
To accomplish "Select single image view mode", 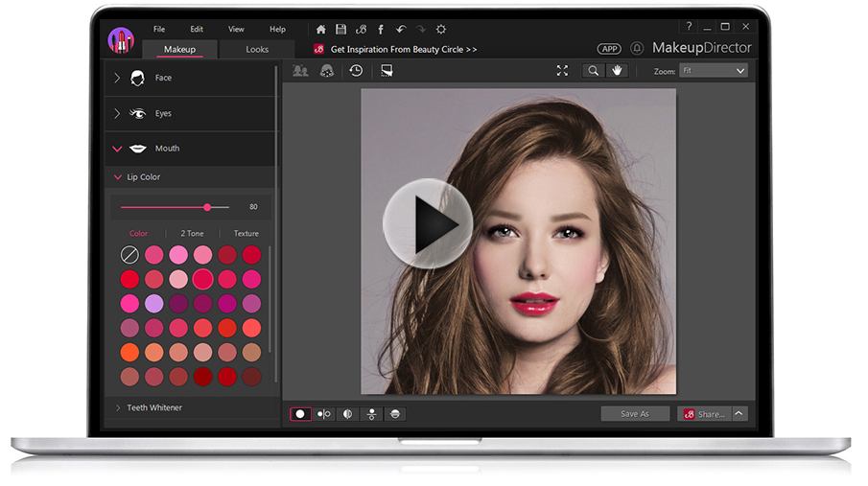I will [x=301, y=414].
